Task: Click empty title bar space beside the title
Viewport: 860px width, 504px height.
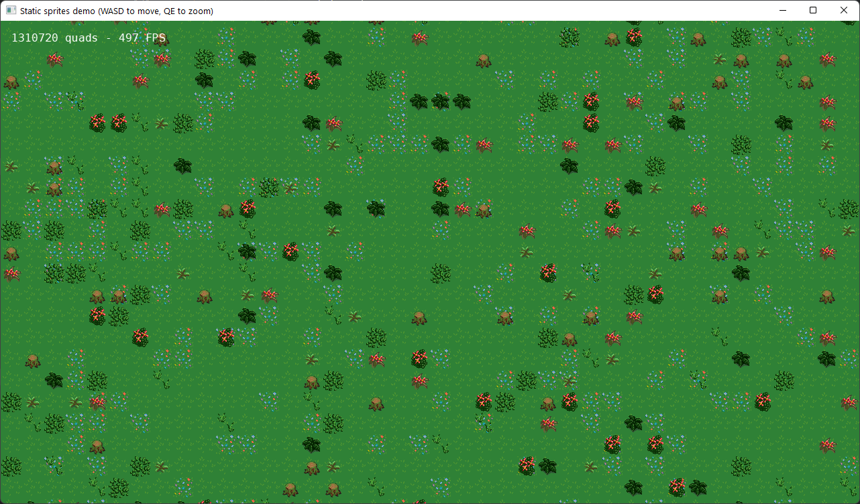Action: click(x=470, y=11)
